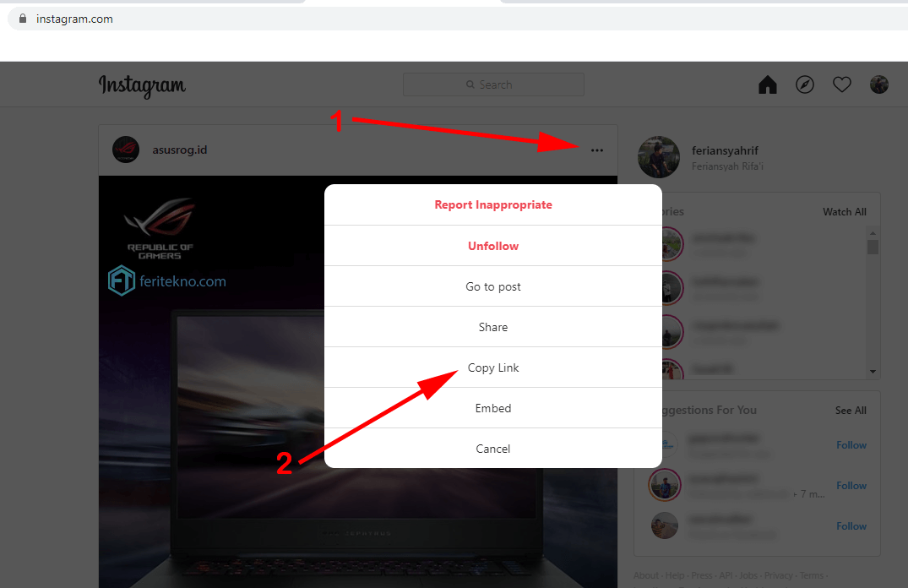908x588 pixels.
Task: Open the activity heart icon
Action: coord(841,84)
